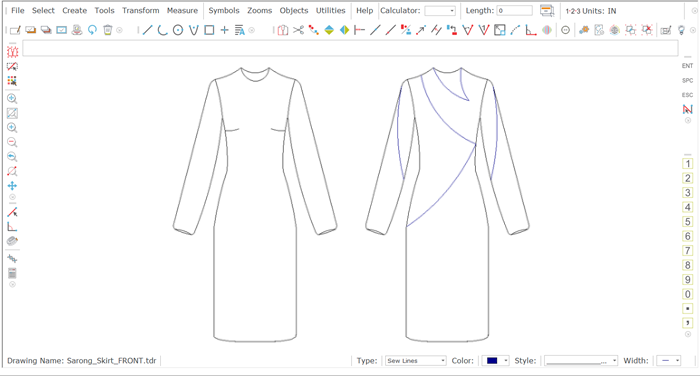
Task: Select the Rectangle drawing tool
Action: 209,30
